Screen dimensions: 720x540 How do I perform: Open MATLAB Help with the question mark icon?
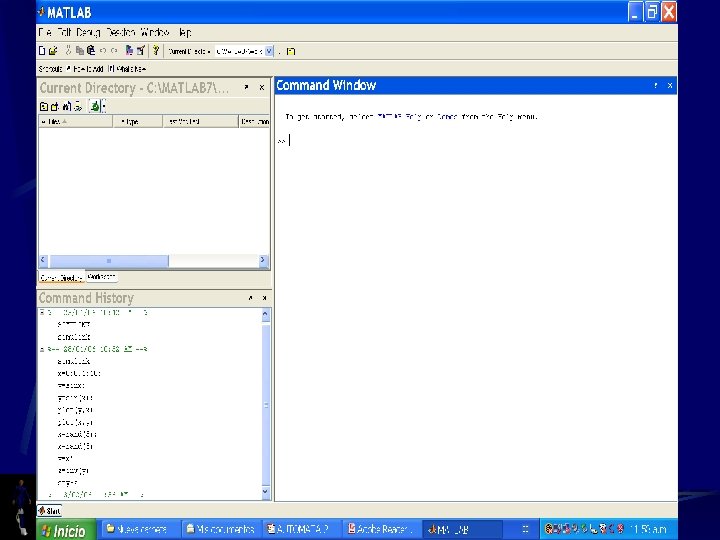click(x=156, y=50)
